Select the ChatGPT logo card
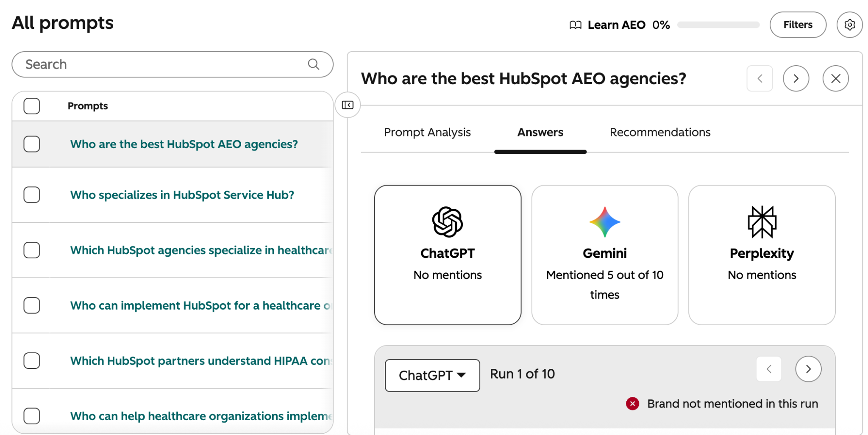Image resolution: width=868 pixels, height=435 pixels. click(x=448, y=255)
